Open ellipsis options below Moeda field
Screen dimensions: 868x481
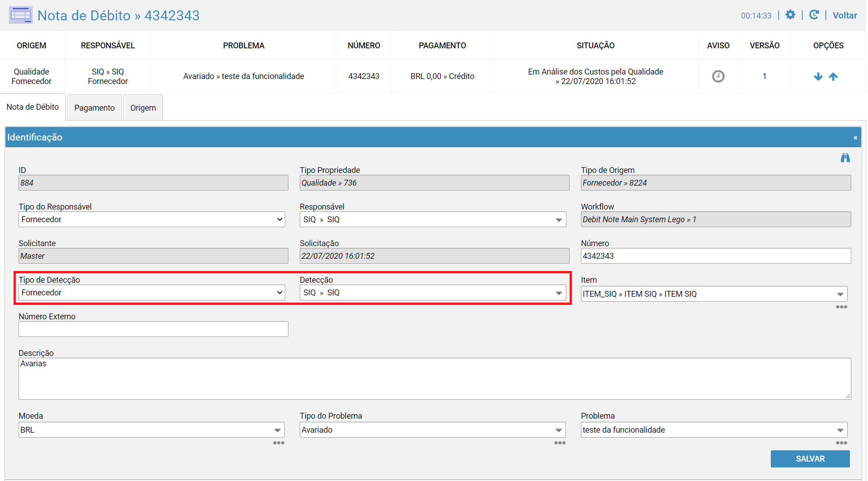(x=278, y=443)
